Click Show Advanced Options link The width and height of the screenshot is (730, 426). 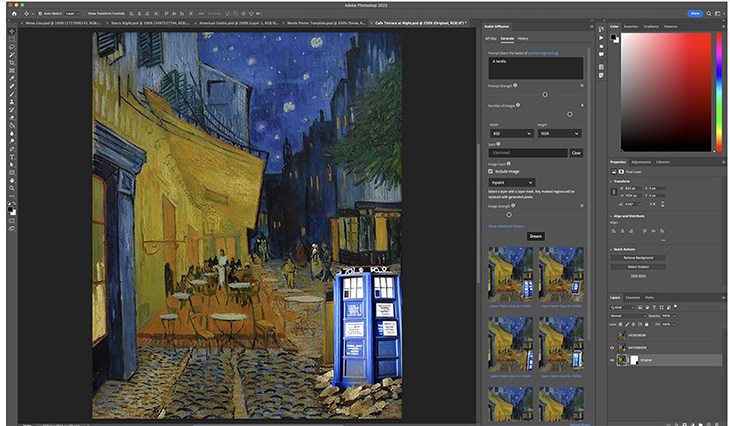[x=506, y=226]
